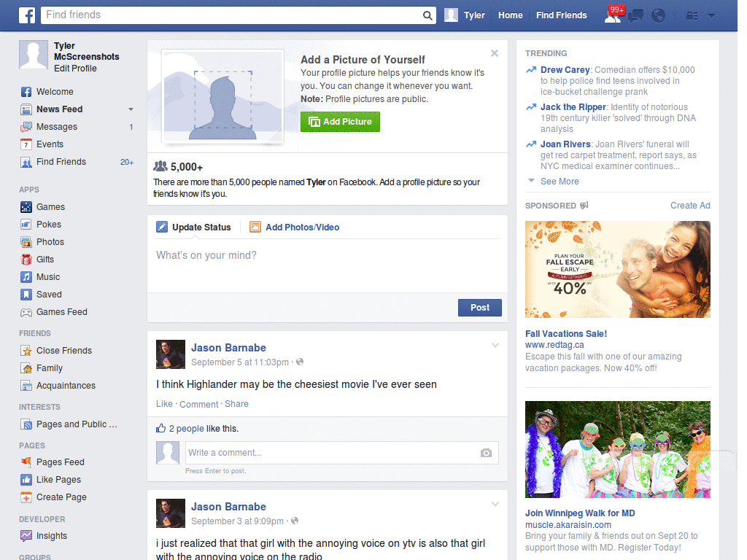This screenshot has width=747, height=560.
Task: Click the Saved bookmark icon
Action: [x=26, y=295]
